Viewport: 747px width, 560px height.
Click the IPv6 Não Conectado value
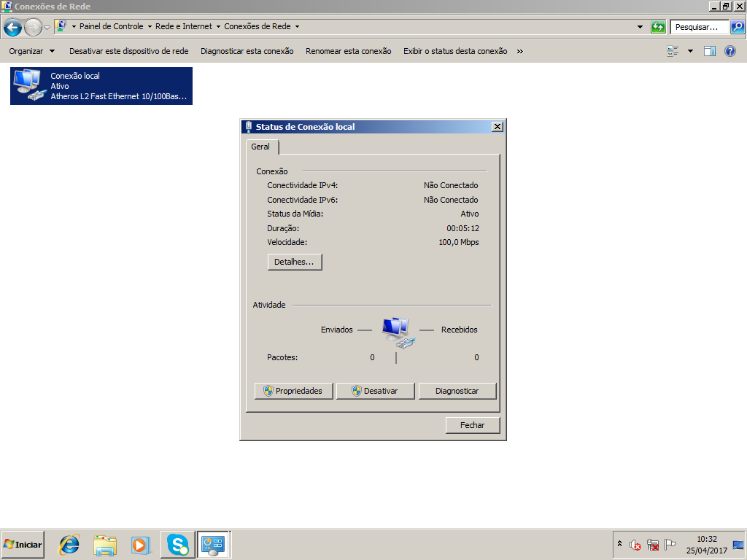tap(451, 200)
